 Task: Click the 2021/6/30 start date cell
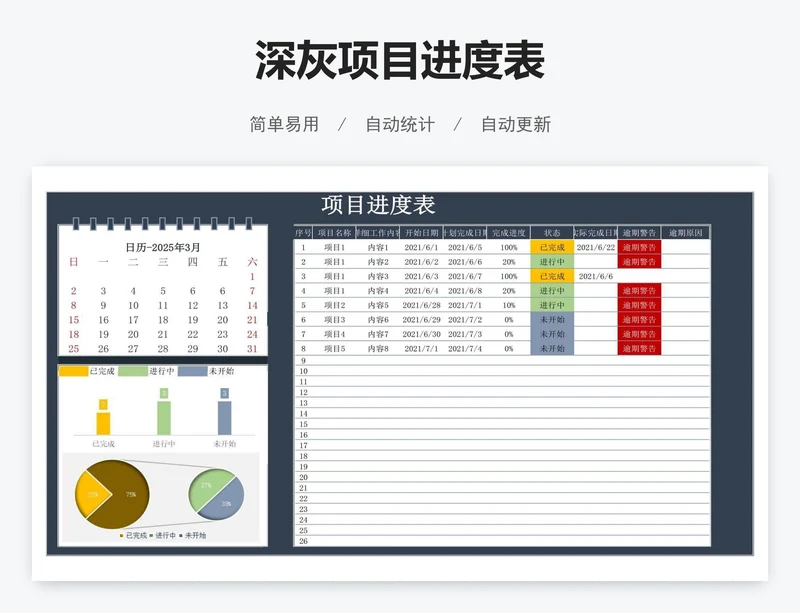tap(421, 334)
